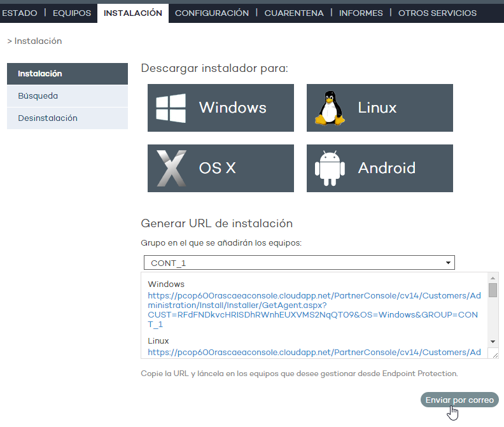
Task: Click the OS X logo icon
Action: 171,168
